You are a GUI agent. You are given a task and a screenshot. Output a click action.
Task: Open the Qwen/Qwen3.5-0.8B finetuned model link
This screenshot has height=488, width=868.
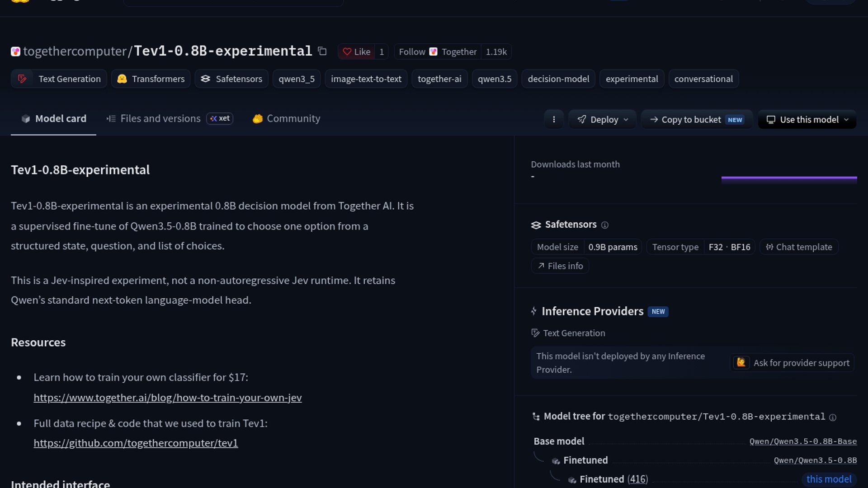(x=815, y=460)
